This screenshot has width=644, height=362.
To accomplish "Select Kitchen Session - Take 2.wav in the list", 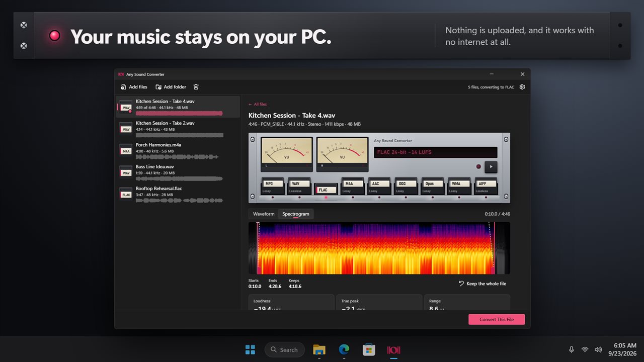I will pyautogui.click(x=178, y=129).
